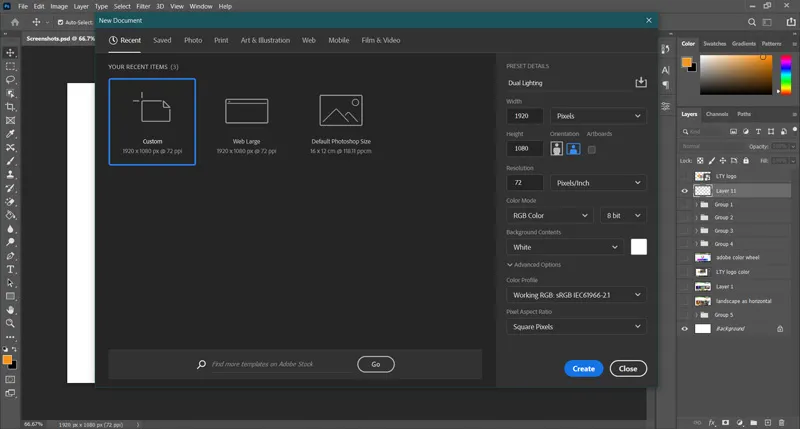
Task: Show the LTY logo layer visibility
Action: click(685, 176)
